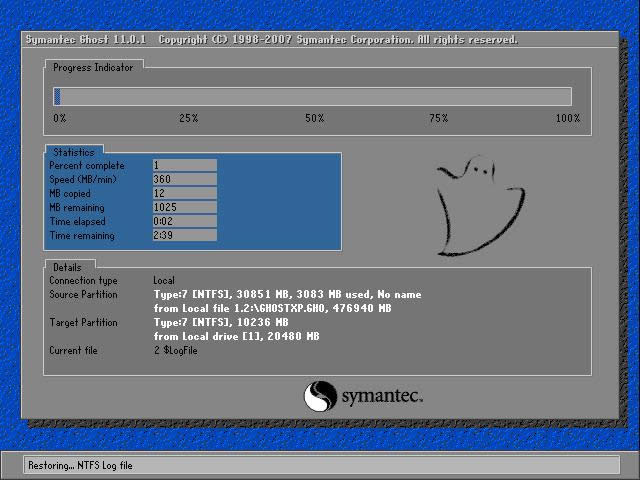The height and width of the screenshot is (480, 640).
Task: Click the MB remaining value field
Action: (x=184, y=208)
